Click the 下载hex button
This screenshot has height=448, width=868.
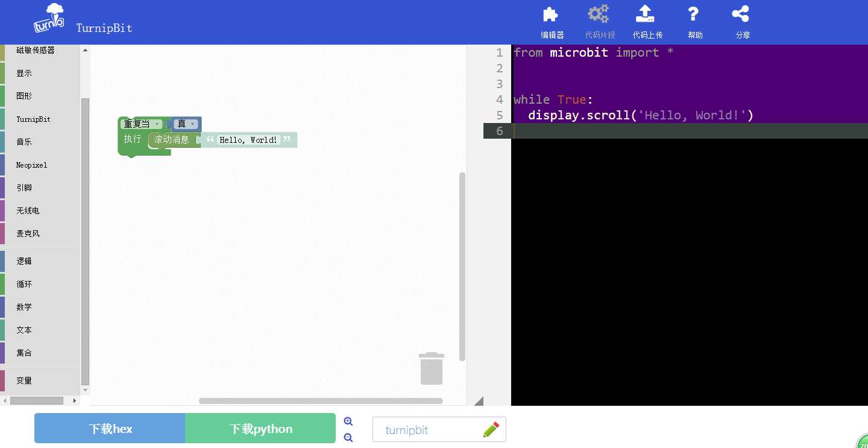pyautogui.click(x=110, y=428)
